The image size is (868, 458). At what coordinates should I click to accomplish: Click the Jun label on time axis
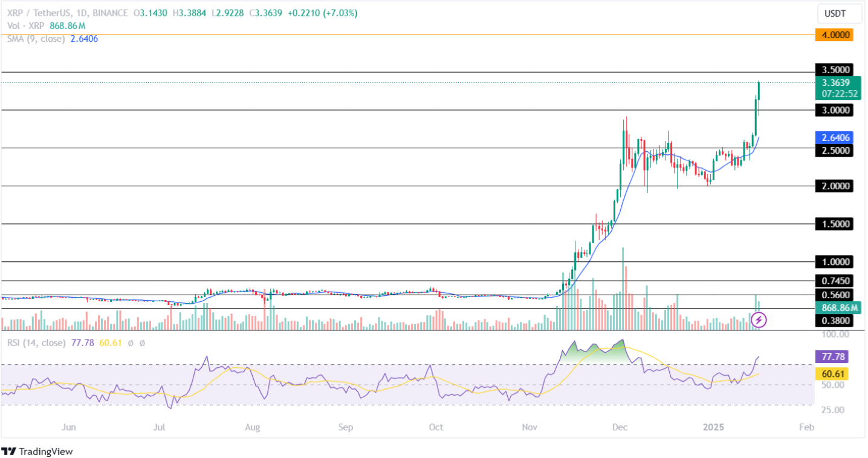pos(68,427)
